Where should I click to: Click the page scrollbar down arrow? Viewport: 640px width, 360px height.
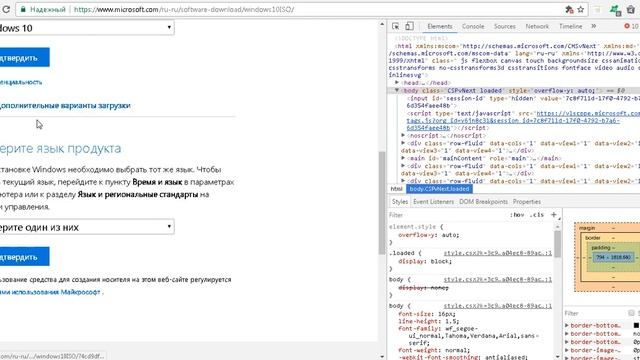click(382, 356)
